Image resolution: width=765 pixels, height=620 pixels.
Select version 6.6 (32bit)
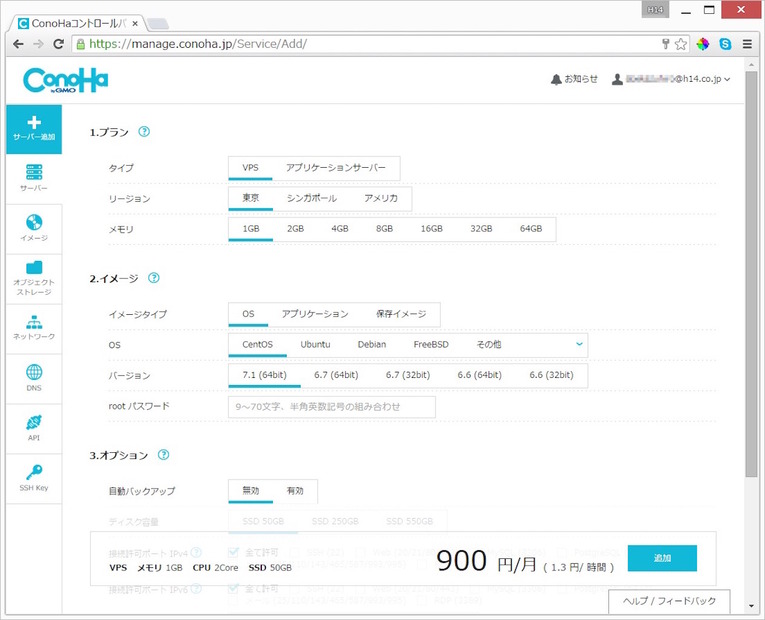(551, 375)
